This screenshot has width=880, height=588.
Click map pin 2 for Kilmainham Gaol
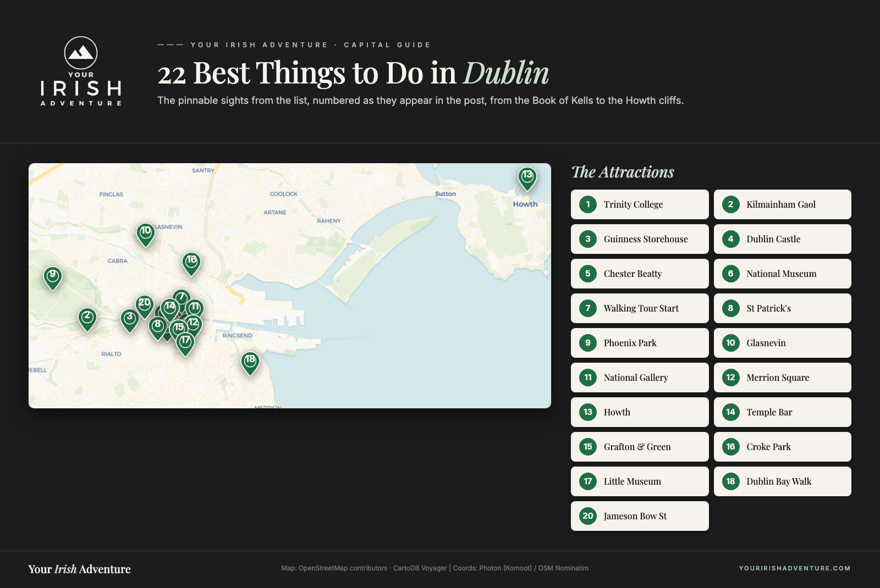coord(87,319)
